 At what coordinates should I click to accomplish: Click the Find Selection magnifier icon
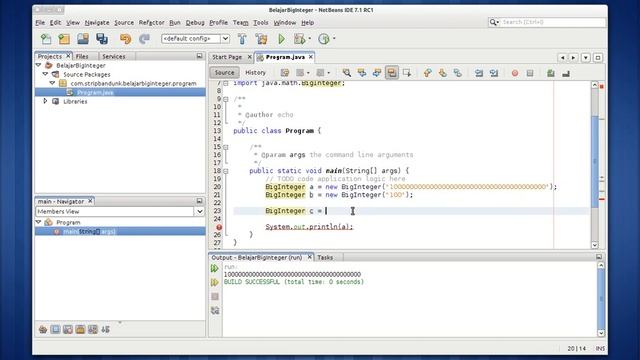coord(347,73)
